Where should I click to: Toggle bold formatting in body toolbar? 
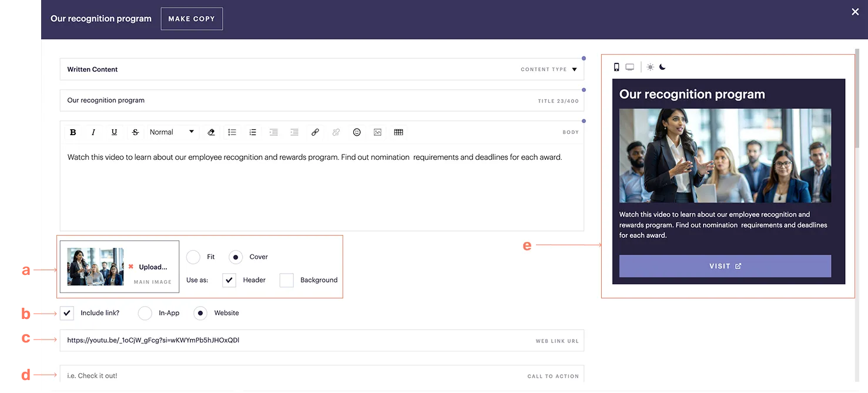coord(73,132)
